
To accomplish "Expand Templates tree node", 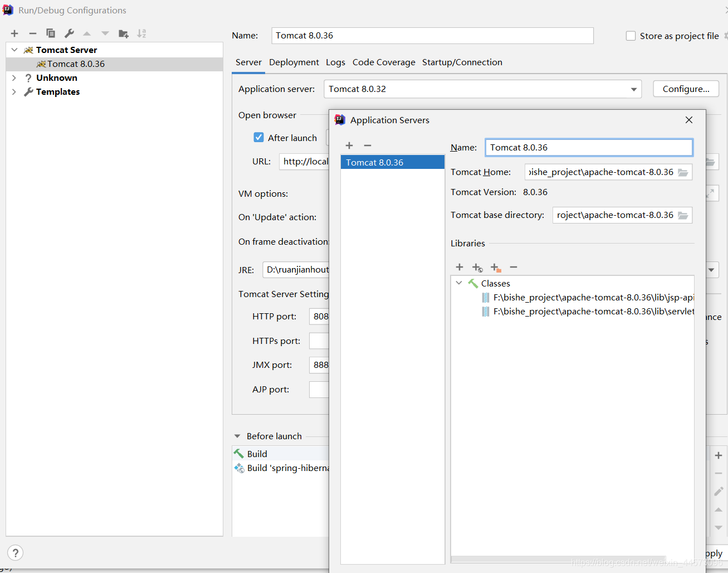I will click(x=14, y=91).
